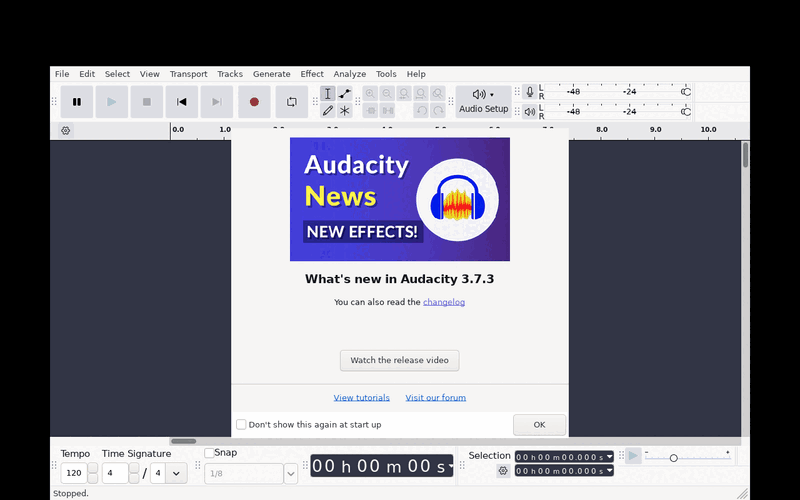
Task: Open the changelog link
Action: click(x=444, y=302)
